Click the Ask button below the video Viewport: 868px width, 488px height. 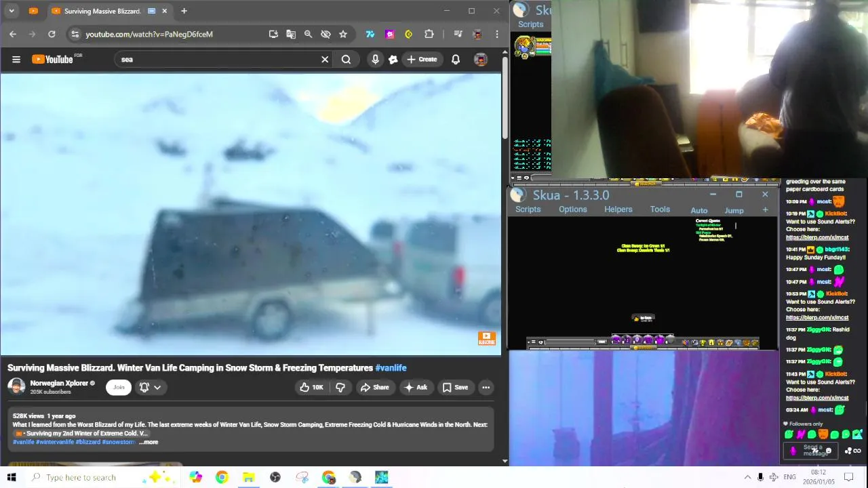pos(416,387)
